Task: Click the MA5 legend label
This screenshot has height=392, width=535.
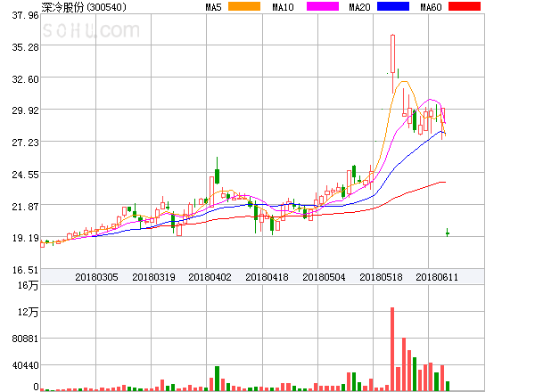Action: tap(214, 7)
